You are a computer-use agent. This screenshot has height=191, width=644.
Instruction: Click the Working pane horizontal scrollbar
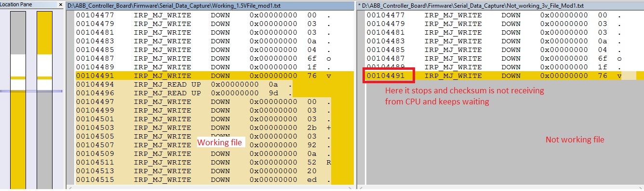(210, 188)
